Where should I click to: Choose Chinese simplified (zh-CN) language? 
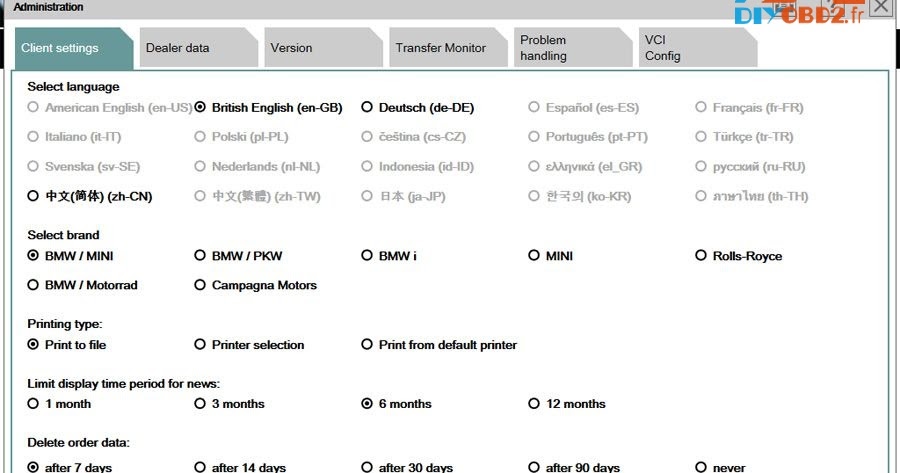90,196
